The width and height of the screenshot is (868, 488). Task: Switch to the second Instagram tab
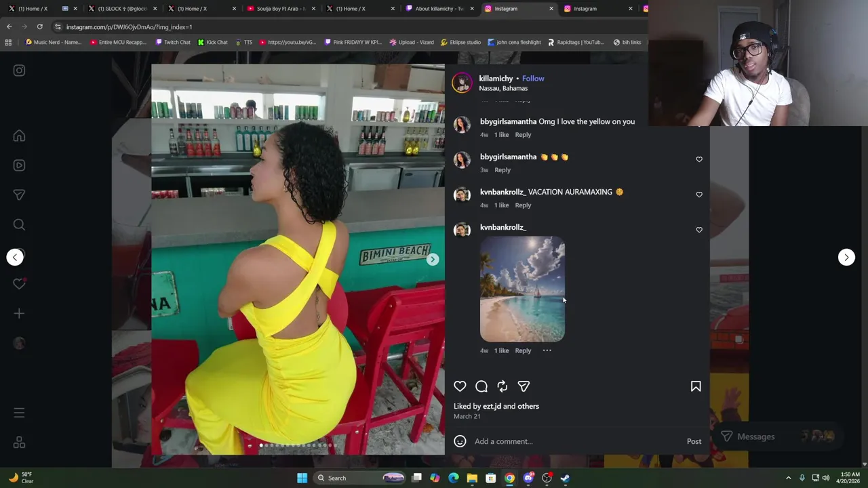597,9
